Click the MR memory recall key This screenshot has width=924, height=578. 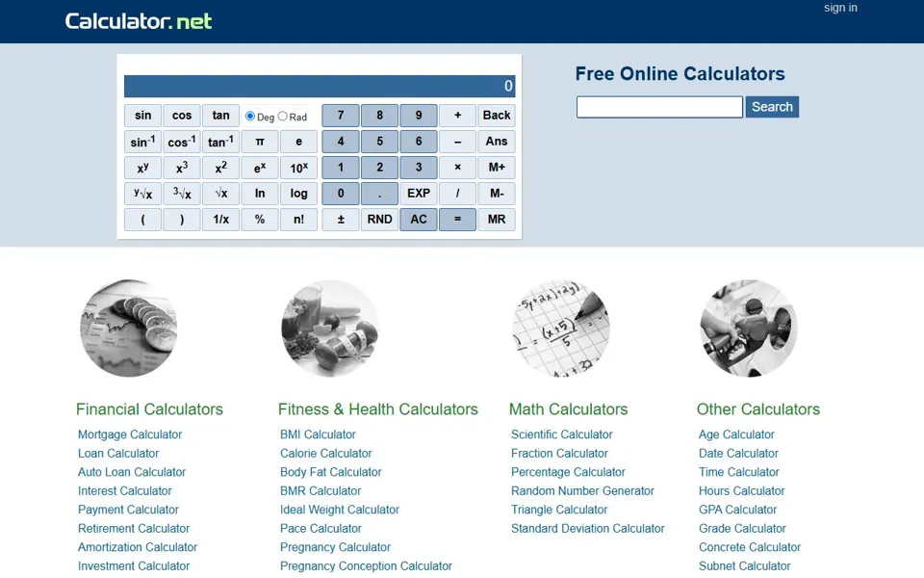[x=497, y=220]
